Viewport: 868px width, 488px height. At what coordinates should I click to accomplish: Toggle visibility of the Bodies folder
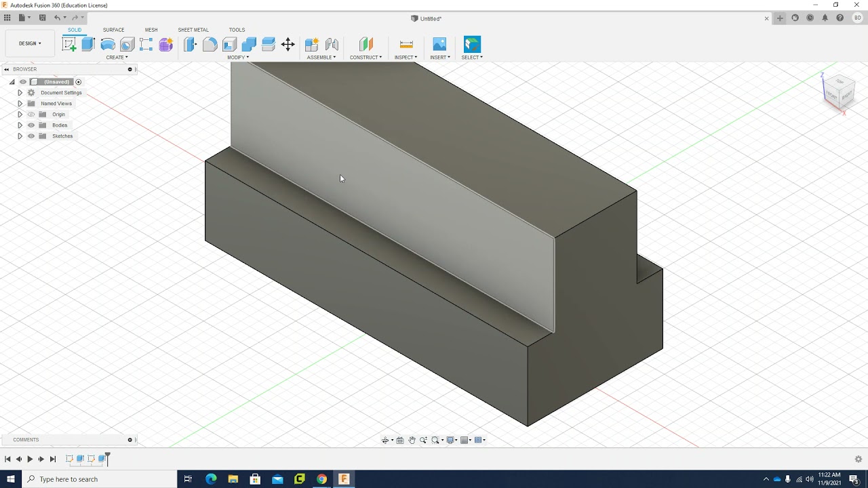point(31,125)
